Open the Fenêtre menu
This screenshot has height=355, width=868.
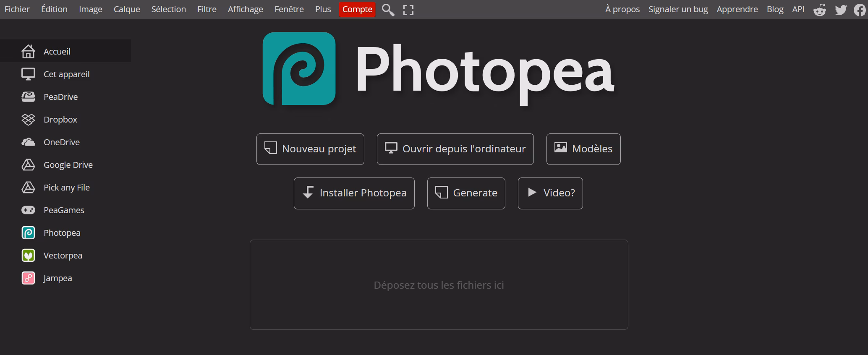tap(289, 9)
